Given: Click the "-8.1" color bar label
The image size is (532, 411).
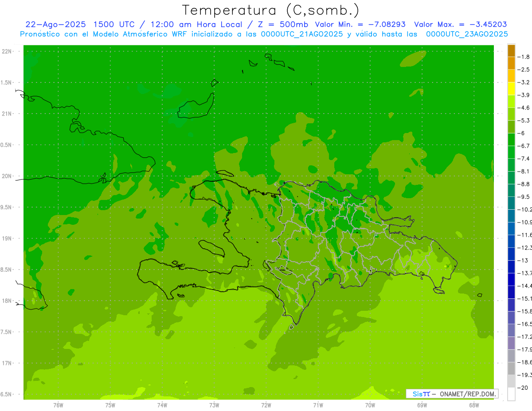Looking at the screenshot, I should 524,171.
